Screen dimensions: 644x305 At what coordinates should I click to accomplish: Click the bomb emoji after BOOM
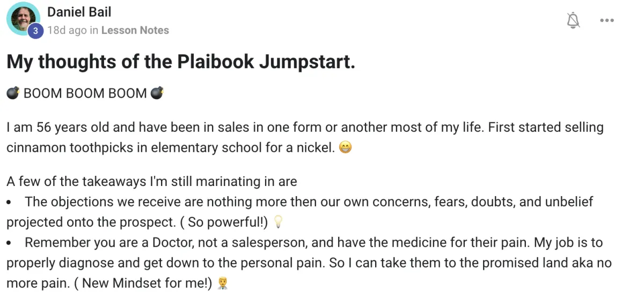(157, 93)
